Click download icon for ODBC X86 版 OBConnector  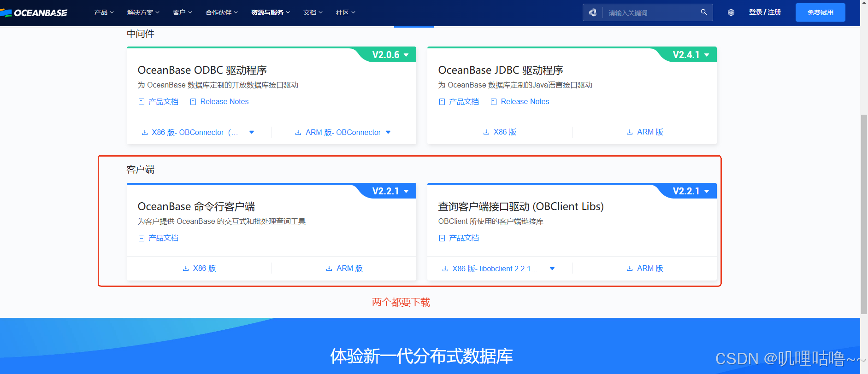pyautogui.click(x=145, y=133)
